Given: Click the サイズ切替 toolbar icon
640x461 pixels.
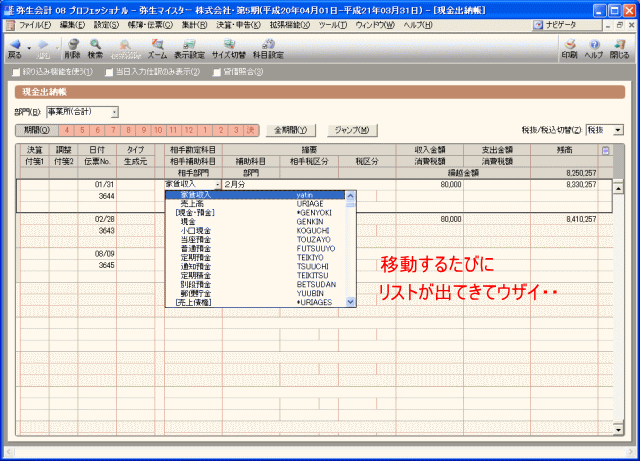Looking at the screenshot, I should [229, 49].
